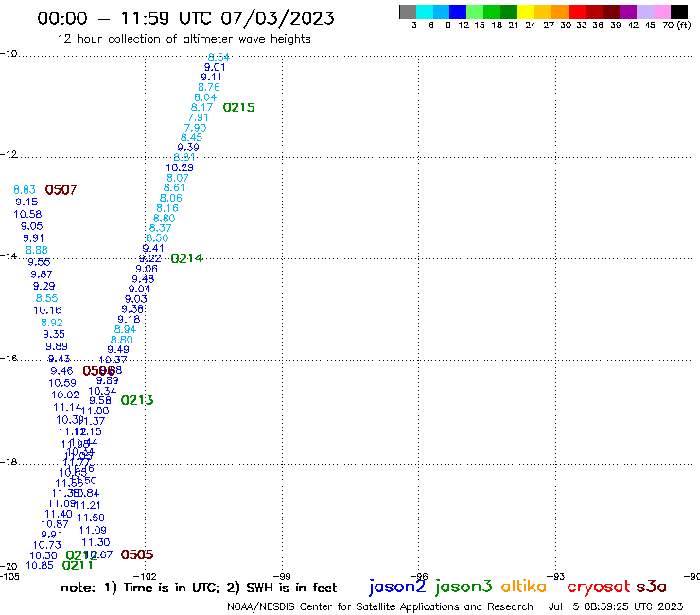Select the green 'jason3' satellite legend label
Image resolution: width=700 pixels, height=615 pixels.
[464, 587]
